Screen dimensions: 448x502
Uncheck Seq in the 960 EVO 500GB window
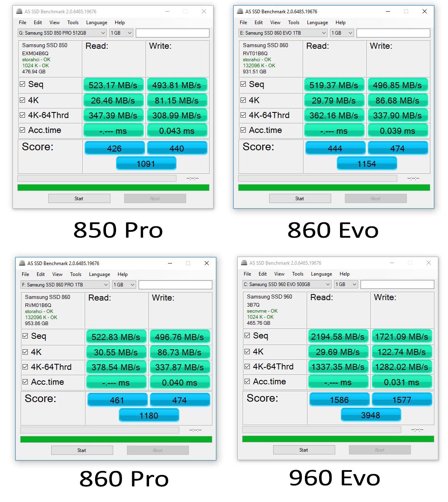pyautogui.click(x=247, y=336)
